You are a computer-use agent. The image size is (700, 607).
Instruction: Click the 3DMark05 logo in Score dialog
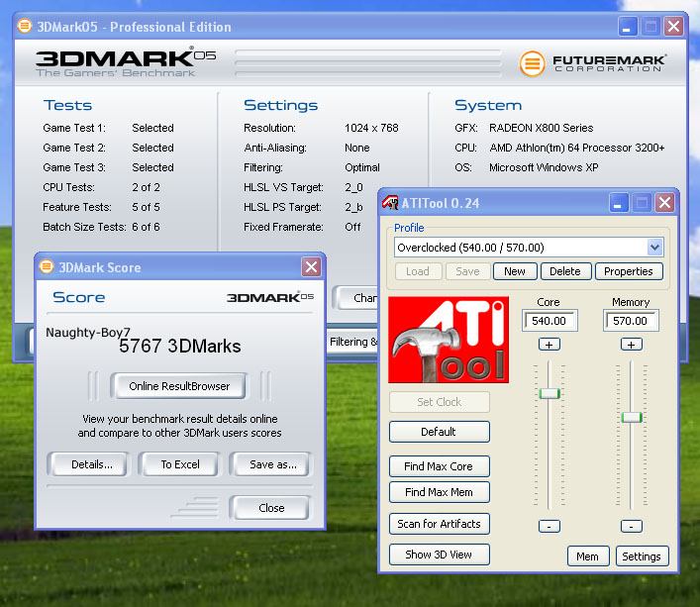coord(270,297)
